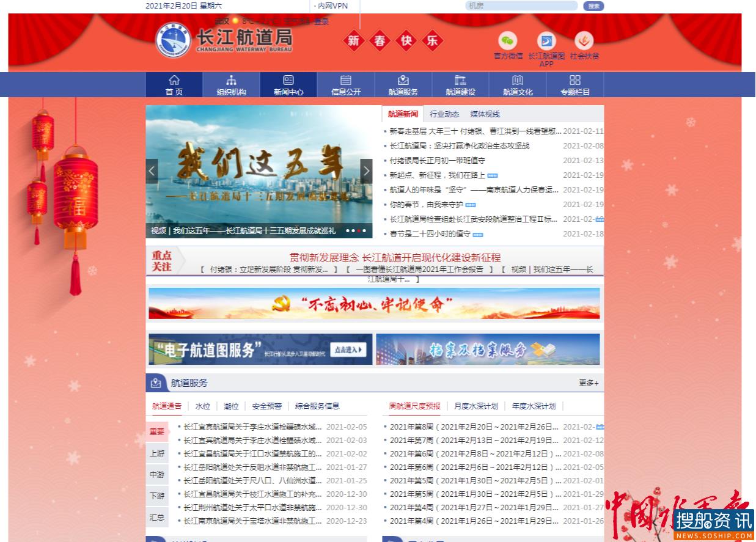This screenshot has height=542, width=756.
Task: Open news 新春走基层 大年三十 article
Action: click(475, 131)
